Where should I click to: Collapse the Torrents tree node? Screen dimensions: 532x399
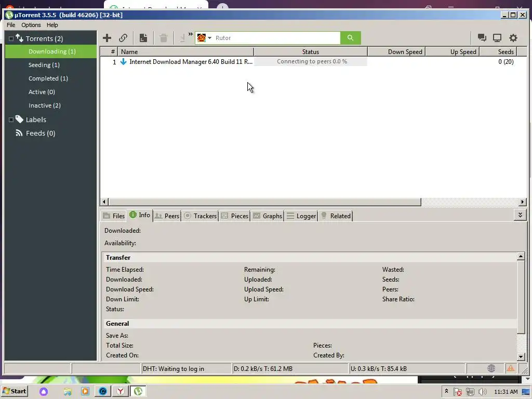point(11,38)
